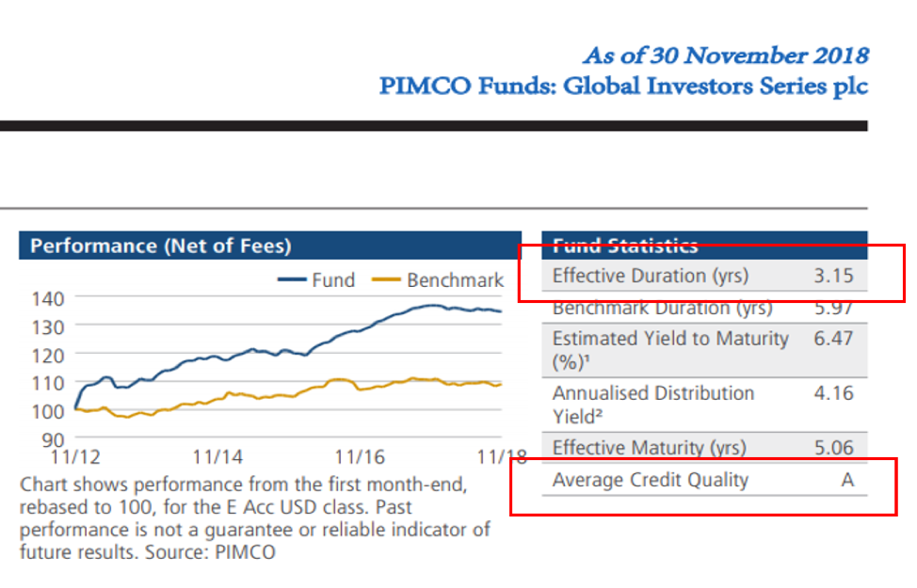This screenshot has height=588, width=917.
Task: Click the Benchmark legend yellow line marker
Action: click(x=387, y=279)
